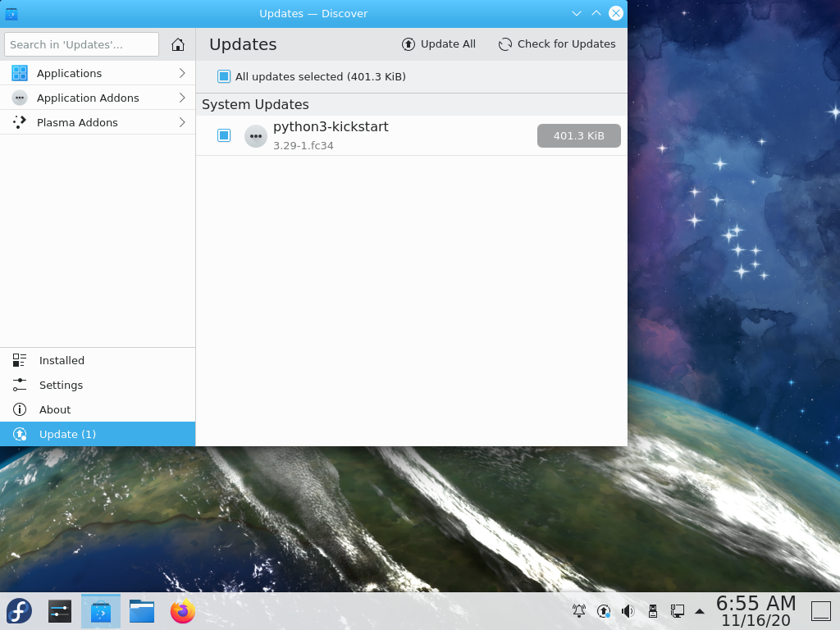Screen dimensions: 840x630
Task: Click the show desktop icon on the panel
Action: coord(820,611)
